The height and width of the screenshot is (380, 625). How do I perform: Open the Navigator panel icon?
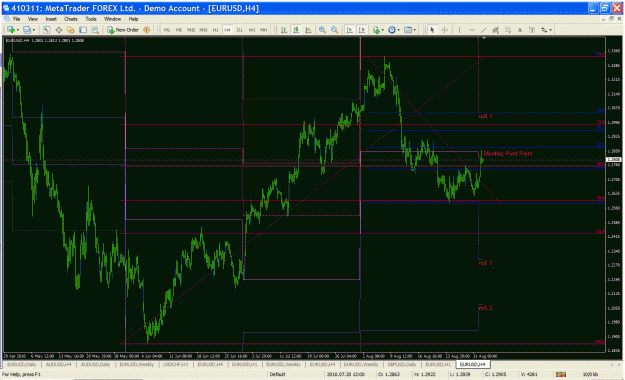[x=71, y=30]
